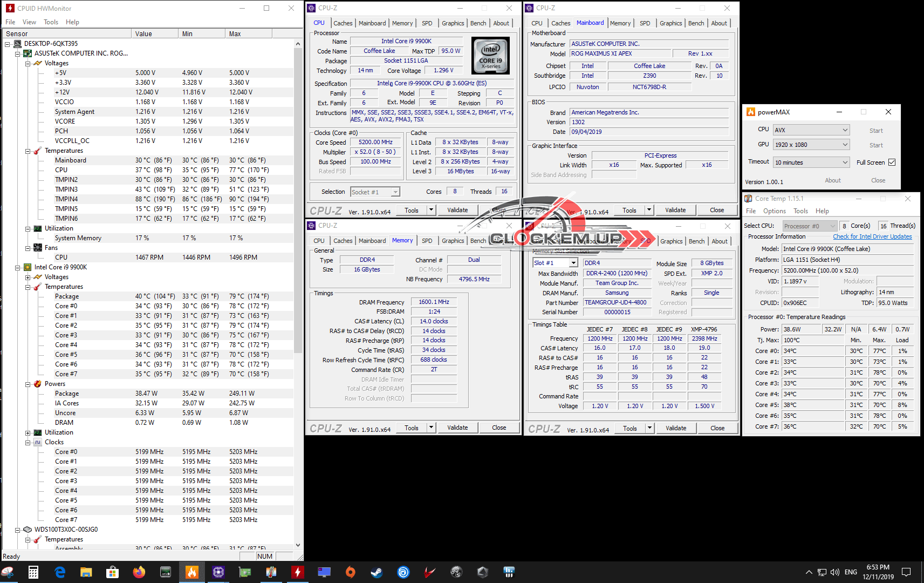Collapse the Voltages node under ASUSTeK

(28, 63)
